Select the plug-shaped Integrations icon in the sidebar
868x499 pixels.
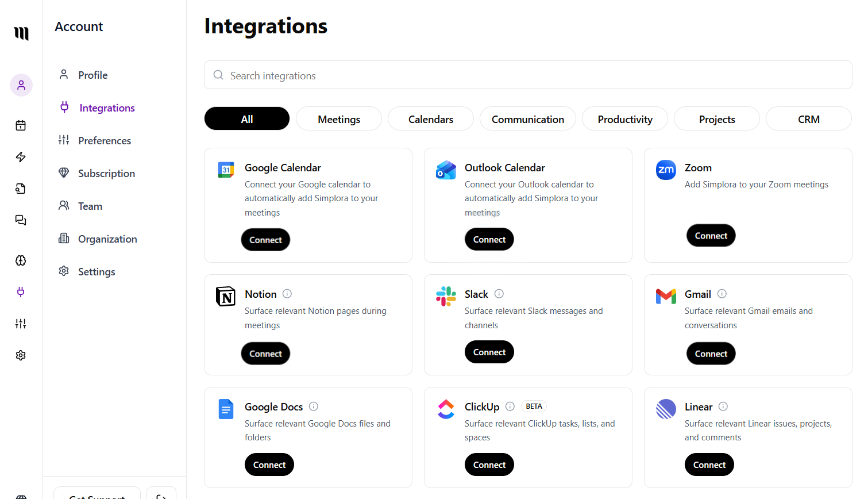coord(21,292)
